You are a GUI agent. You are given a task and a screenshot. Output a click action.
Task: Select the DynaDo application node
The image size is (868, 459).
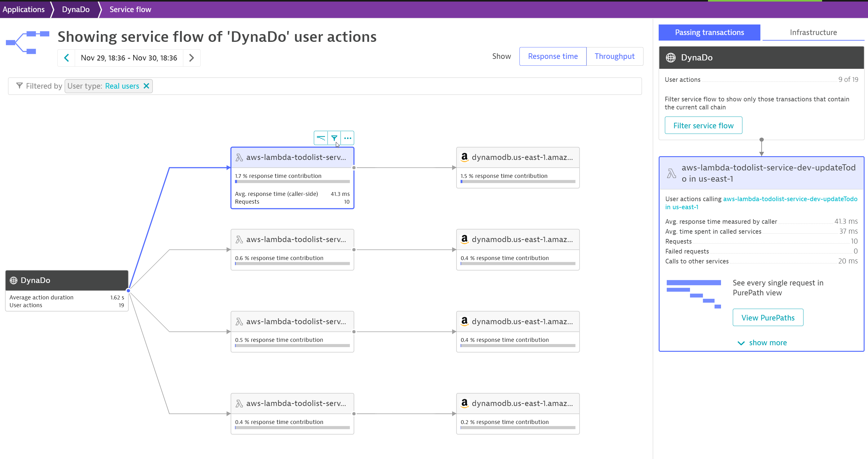pos(67,291)
